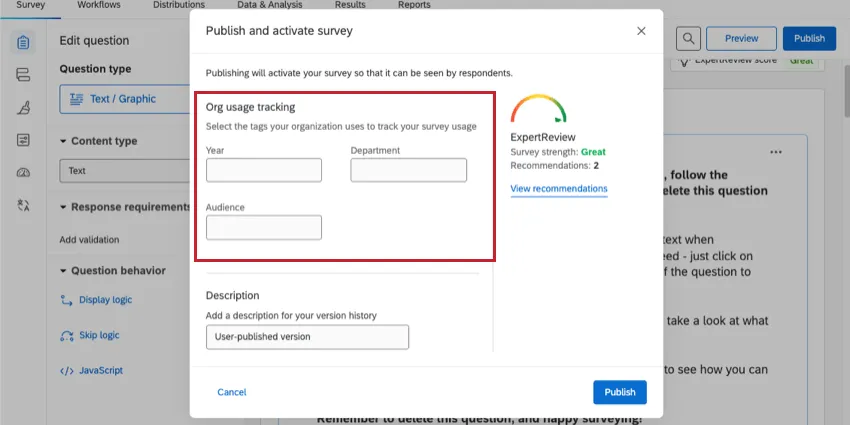Click Cancel in the dialog
Viewport: 850px width, 425px height.
tap(231, 392)
